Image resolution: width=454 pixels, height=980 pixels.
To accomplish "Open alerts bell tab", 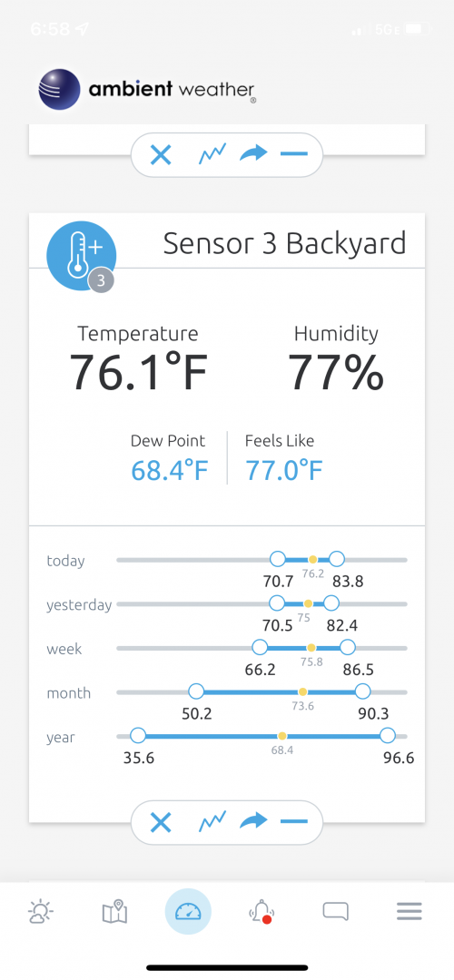I will (x=262, y=912).
